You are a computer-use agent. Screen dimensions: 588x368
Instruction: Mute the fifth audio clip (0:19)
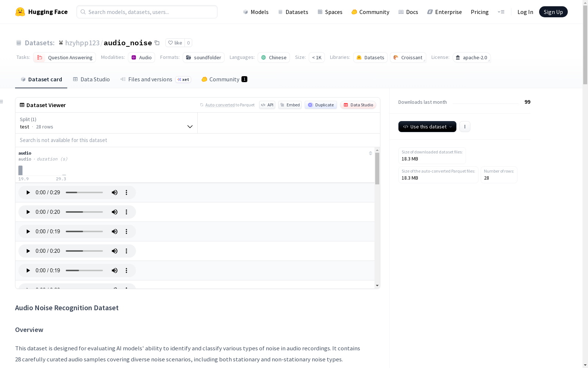115,270
